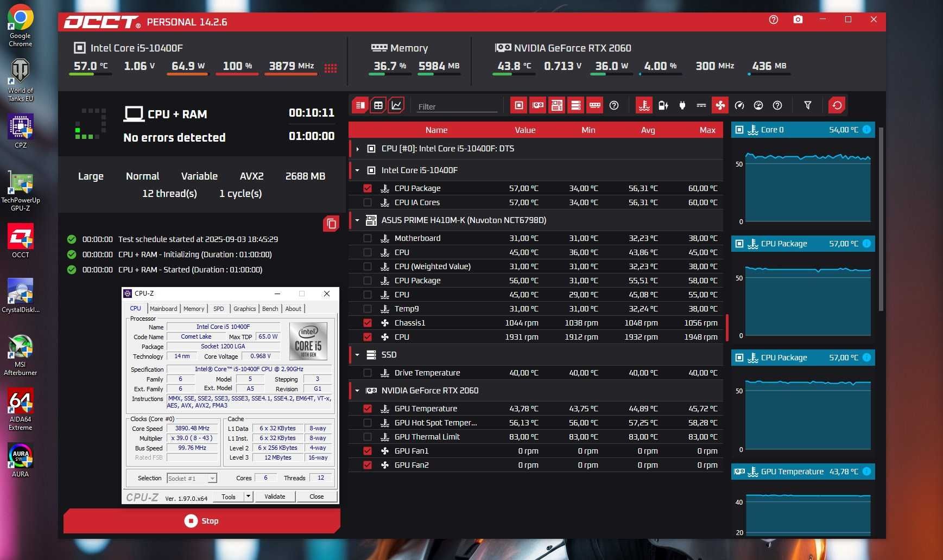Image resolution: width=943 pixels, height=560 pixels.
Task: Switch to CPU-Z SPD tab
Action: coord(219,309)
